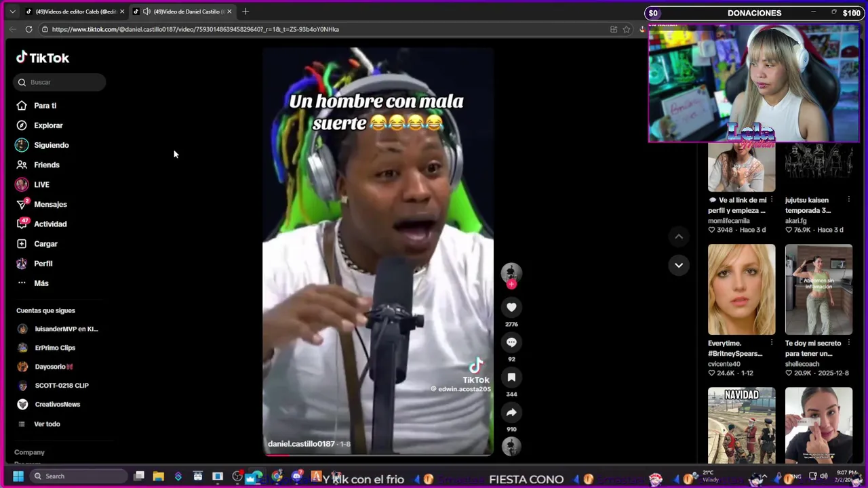The width and height of the screenshot is (868, 488).
Task: Share the video with arrow icon
Action: pos(511,412)
